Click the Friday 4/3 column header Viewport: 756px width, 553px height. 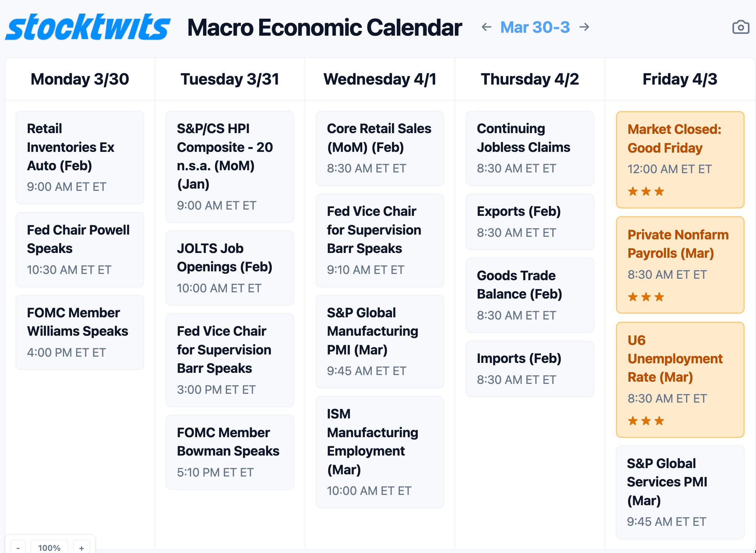[x=680, y=79]
